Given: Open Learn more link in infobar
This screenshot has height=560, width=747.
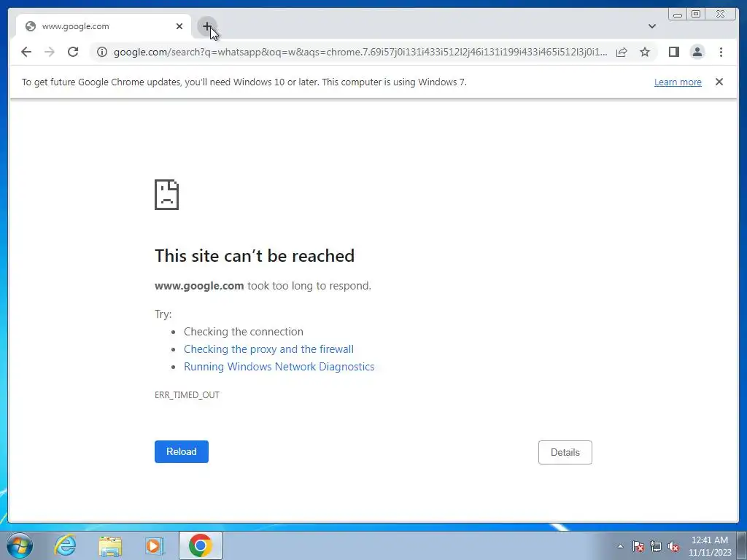Looking at the screenshot, I should click(x=678, y=82).
